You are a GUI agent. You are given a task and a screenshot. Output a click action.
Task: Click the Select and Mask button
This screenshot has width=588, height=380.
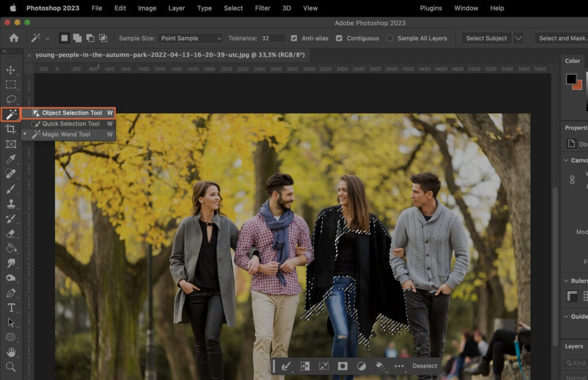[x=562, y=38]
